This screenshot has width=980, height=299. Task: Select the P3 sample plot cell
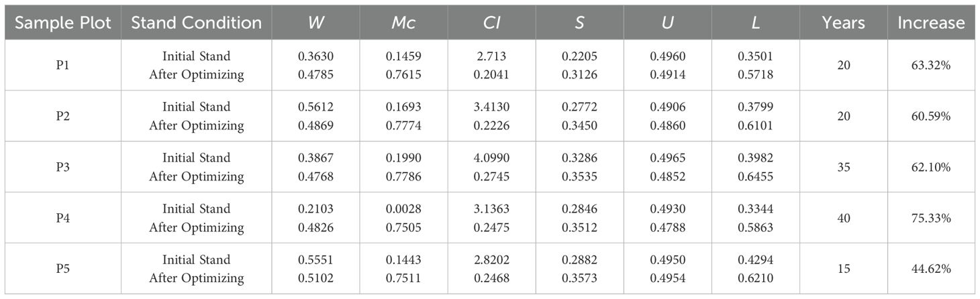[x=60, y=167]
